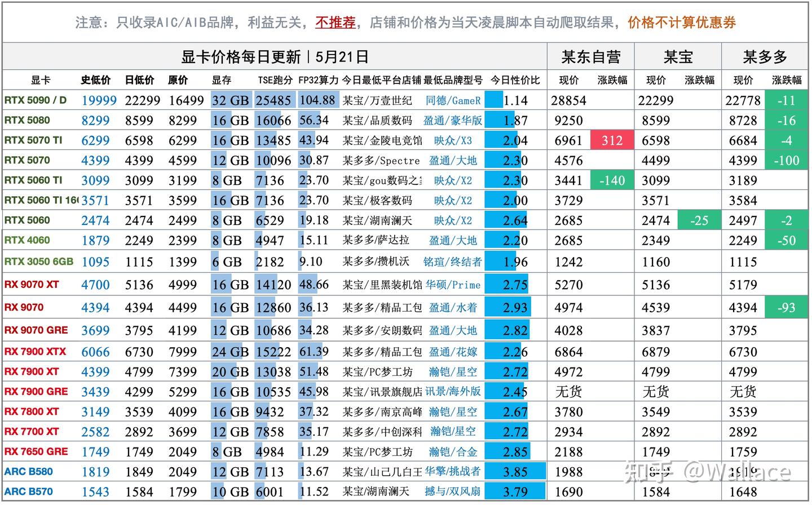Open the 讯景/海外版 brand model link
The height and width of the screenshot is (505, 812).
[x=453, y=391]
